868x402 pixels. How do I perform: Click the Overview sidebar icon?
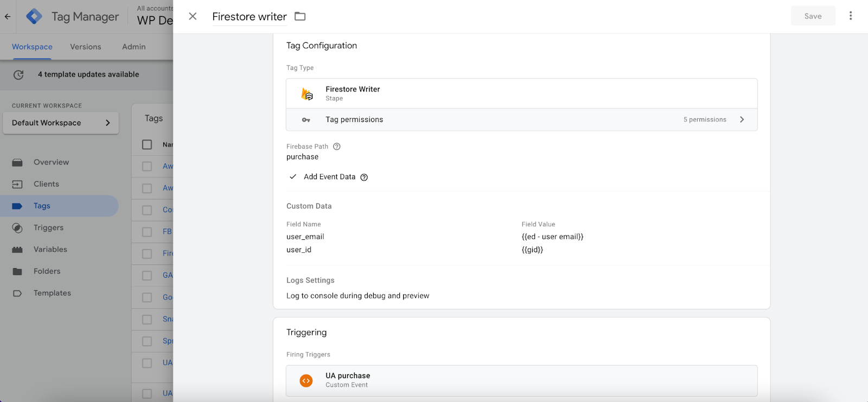coord(17,163)
